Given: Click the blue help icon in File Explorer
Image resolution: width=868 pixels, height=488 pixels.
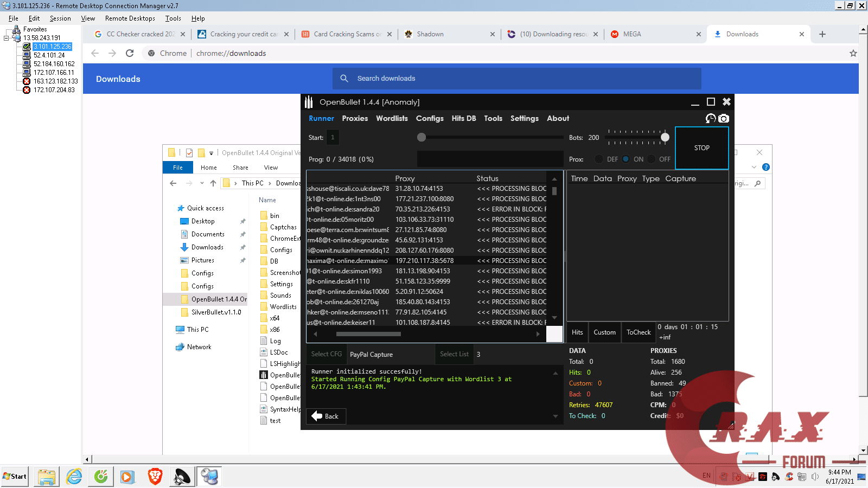Looking at the screenshot, I should pyautogui.click(x=765, y=167).
